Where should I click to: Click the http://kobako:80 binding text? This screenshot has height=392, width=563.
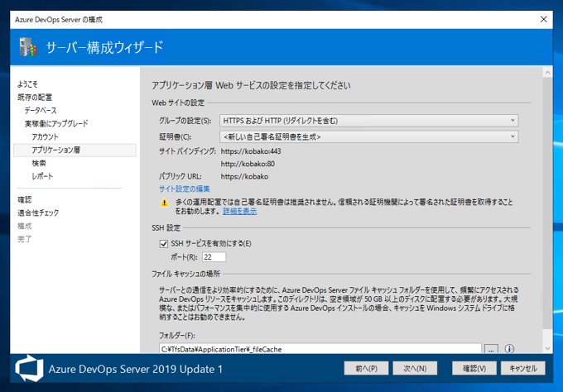coord(248,164)
